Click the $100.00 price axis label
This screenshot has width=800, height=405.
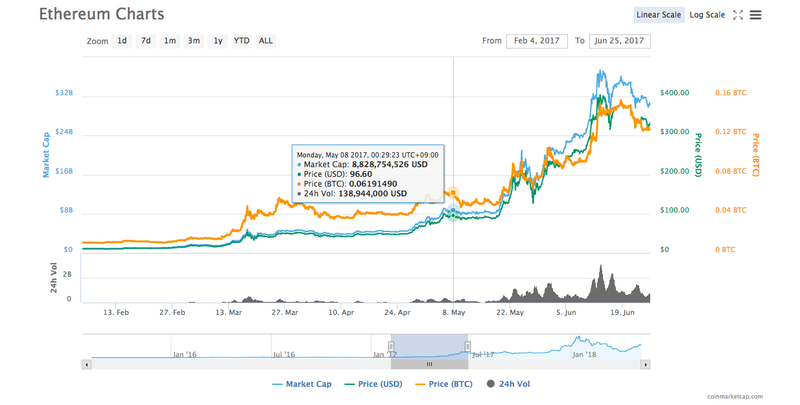pyautogui.click(x=674, y=210)
